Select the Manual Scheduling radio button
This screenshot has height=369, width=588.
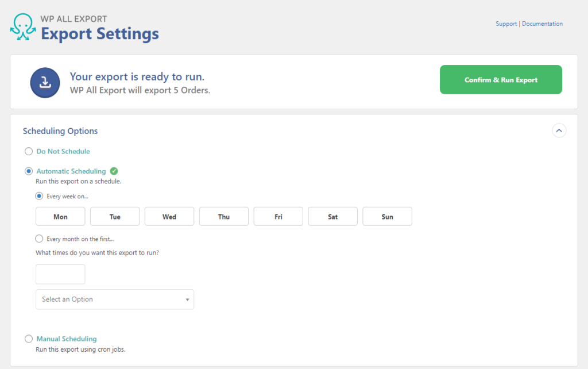[29, 339]
